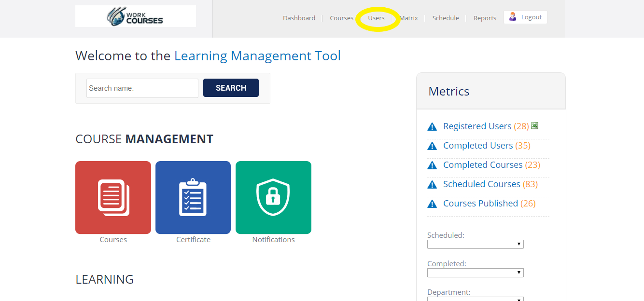Click the warning triangle beside Completed Users
The width and height of the screenshot is (644, 301).
[432, 146]
